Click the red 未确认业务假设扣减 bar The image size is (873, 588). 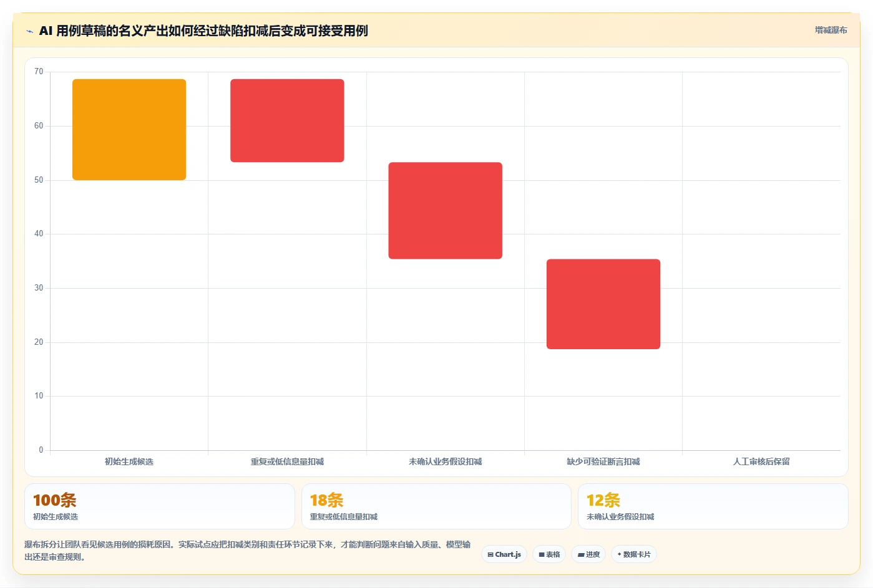(446, 211)
